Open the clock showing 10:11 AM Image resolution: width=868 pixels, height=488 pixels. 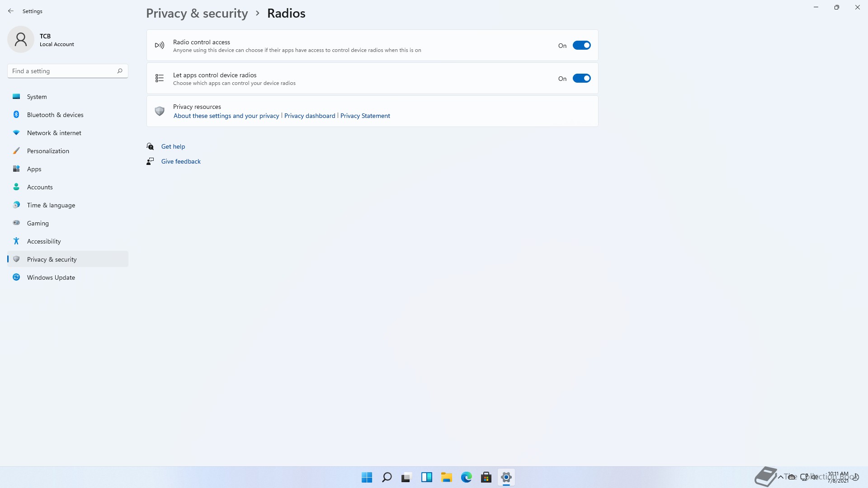pyautogui.click(x=838, y=477)
